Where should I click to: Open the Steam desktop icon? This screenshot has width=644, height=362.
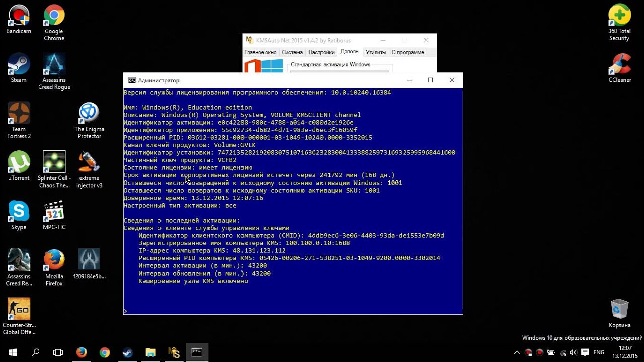click(x=19, y=68)
